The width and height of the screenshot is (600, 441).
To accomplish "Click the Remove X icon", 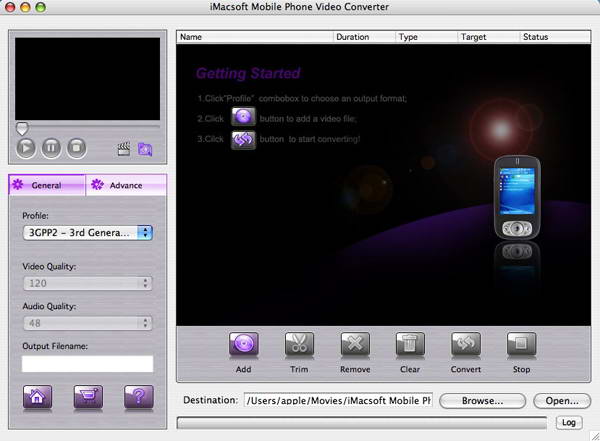I will click(355, 344).
